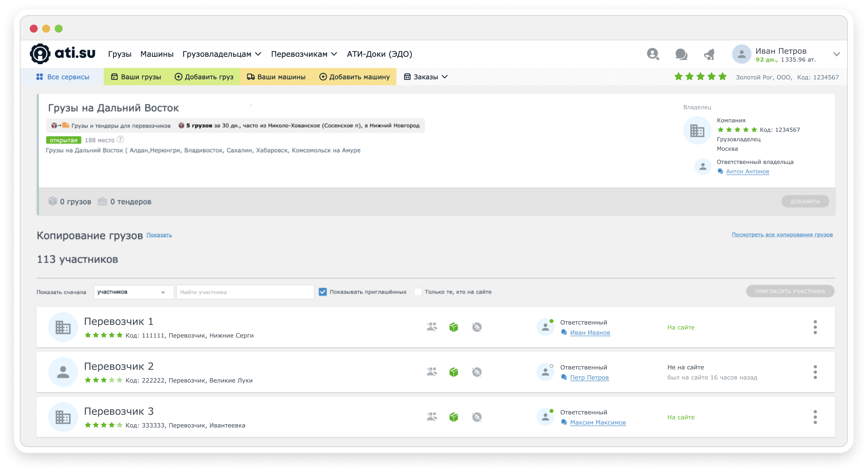Click the Перевозчик 1 company avatar
The height and width of the screenshot is (472, 868).
[x=63, y=327]
